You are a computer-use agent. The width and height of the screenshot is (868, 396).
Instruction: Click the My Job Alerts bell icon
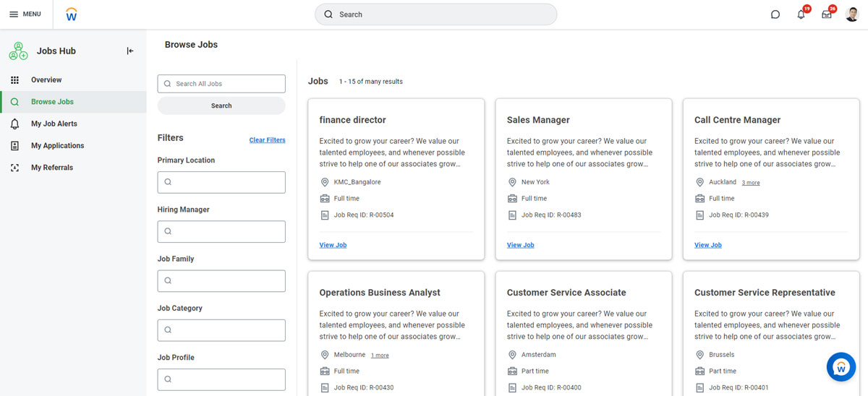[14, 124]
